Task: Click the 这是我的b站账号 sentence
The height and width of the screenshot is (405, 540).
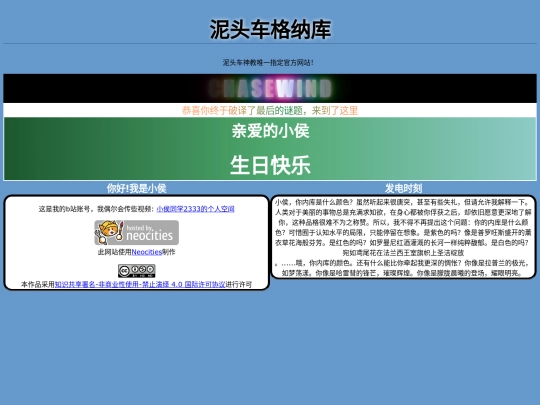Action: pos(96,209)
